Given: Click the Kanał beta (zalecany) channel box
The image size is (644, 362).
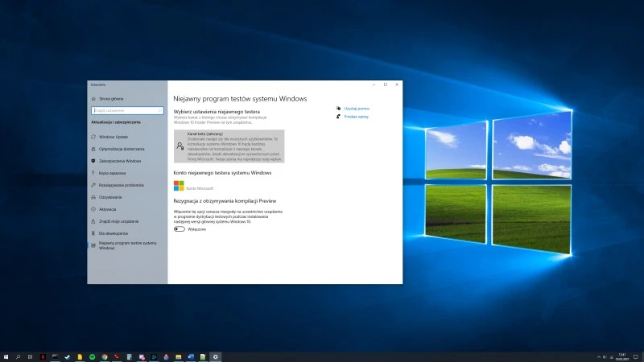Looking at the screenshot, I should [x=229, y=146].
